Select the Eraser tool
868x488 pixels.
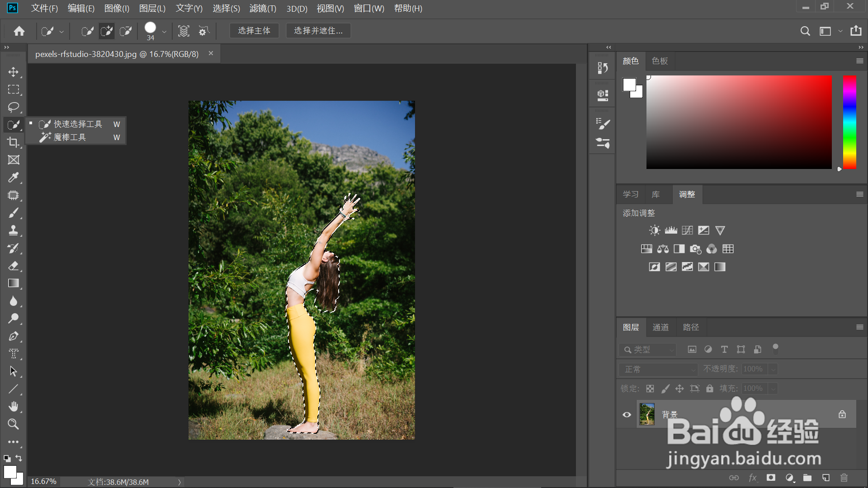point(14,266)
